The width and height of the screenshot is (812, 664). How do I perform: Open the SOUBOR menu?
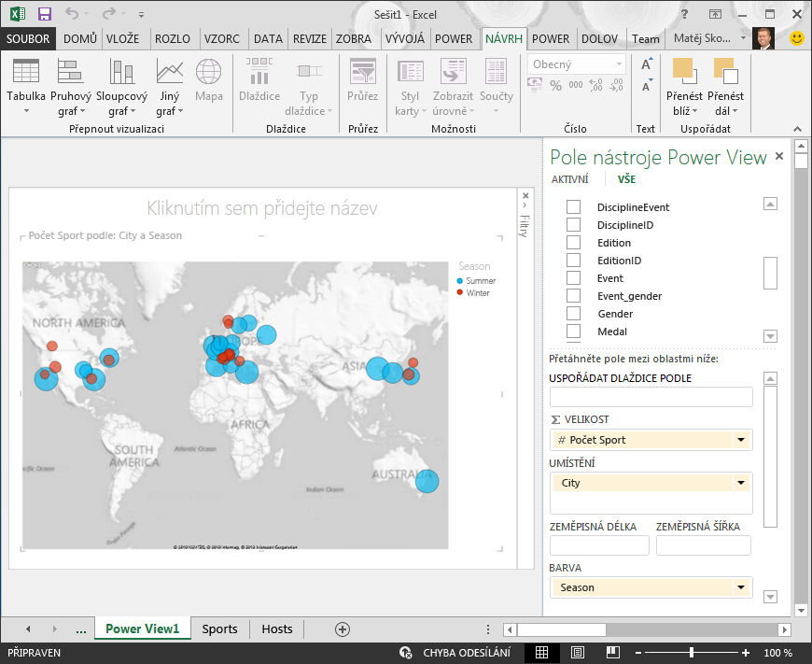point(28,39)
